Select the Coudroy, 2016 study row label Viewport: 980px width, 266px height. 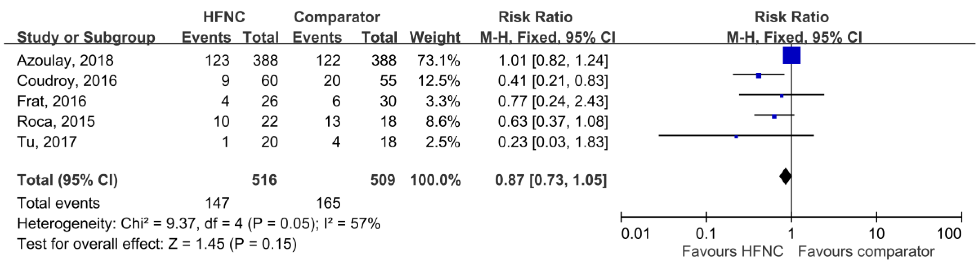(67, 81)
